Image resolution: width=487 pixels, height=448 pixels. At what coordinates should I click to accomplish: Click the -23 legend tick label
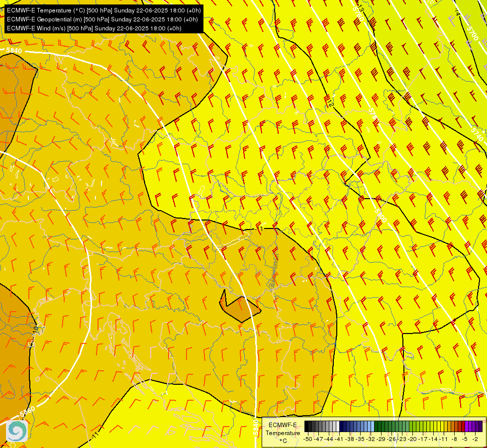click(x=401, y=439)
